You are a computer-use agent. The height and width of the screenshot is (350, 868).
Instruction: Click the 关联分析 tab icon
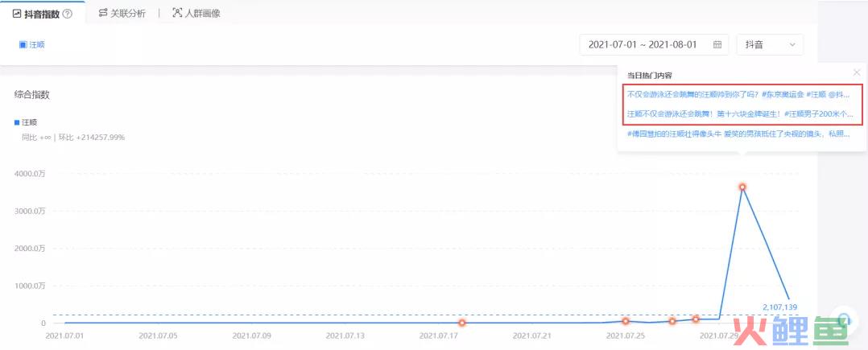104,14
